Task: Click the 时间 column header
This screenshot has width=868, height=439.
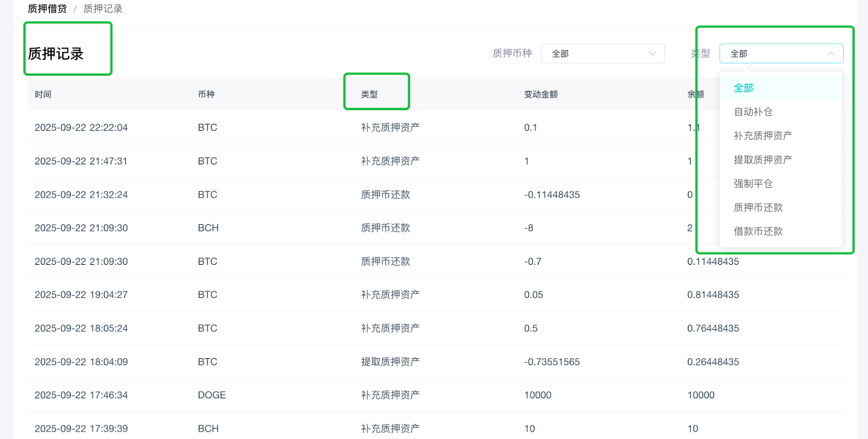Action: click(x=43, y=94)
